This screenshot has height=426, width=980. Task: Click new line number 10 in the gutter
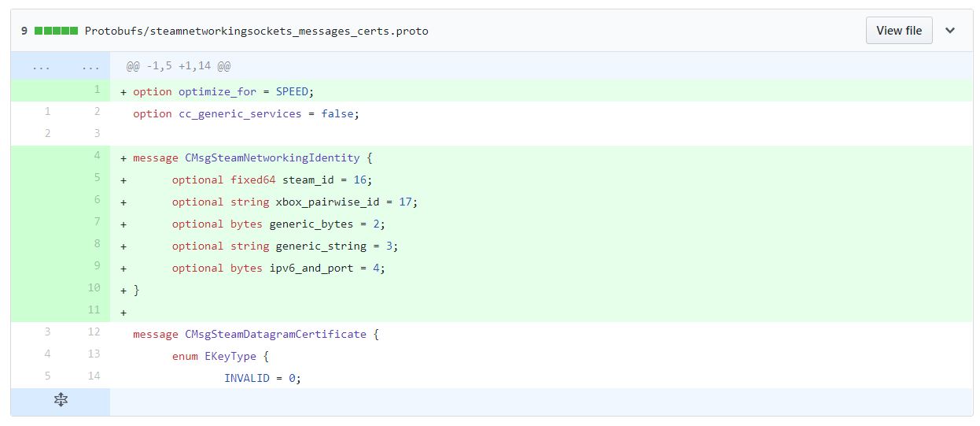(x=94, y=288)
